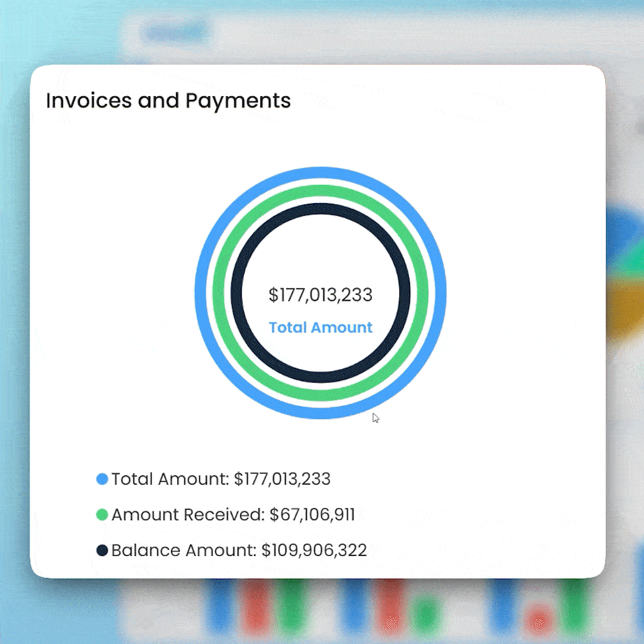The width and height of the screenshot is (644, 644).
Task: Select the Total Amount: $177,013,233 legend entry
Action: [x=214, y=479]
